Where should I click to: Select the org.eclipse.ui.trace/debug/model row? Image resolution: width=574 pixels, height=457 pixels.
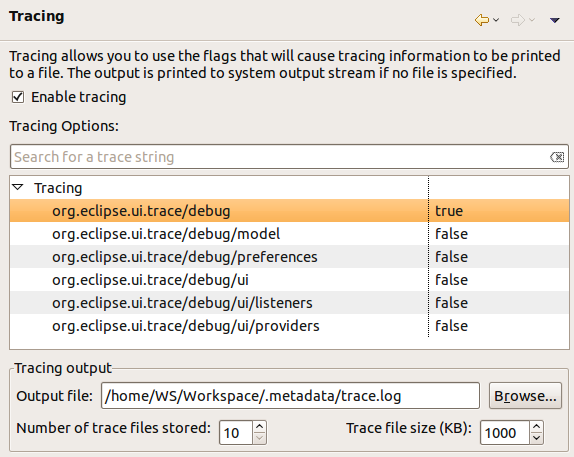289,234
